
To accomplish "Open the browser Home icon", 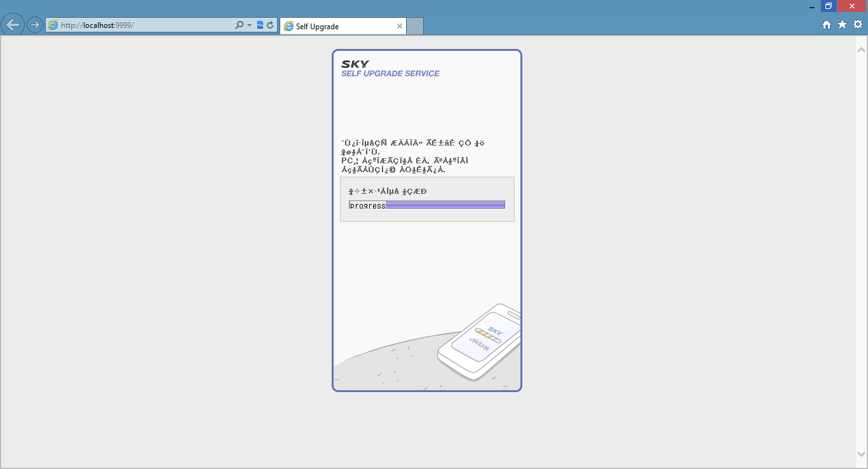I will click(x=827, y=25).
